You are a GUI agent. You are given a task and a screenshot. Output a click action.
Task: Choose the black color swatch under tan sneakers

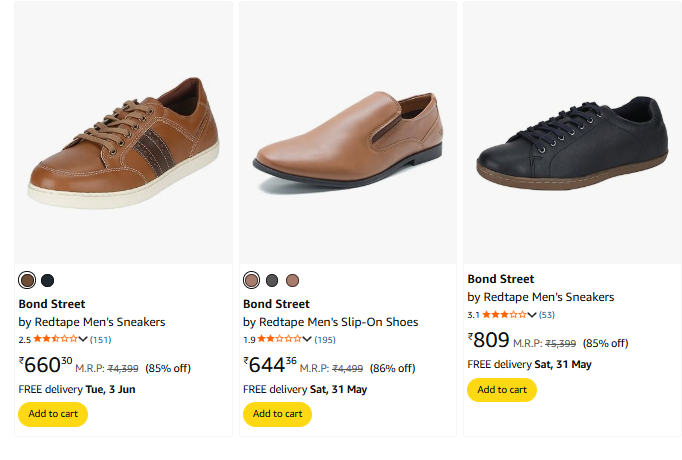(x=47, y=280)
